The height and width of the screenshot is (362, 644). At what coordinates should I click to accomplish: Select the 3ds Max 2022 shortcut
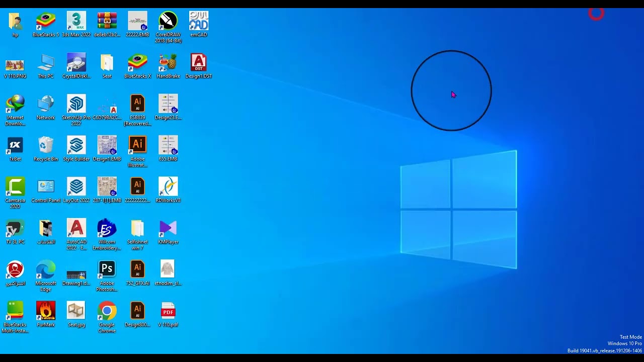click(76, 21)
